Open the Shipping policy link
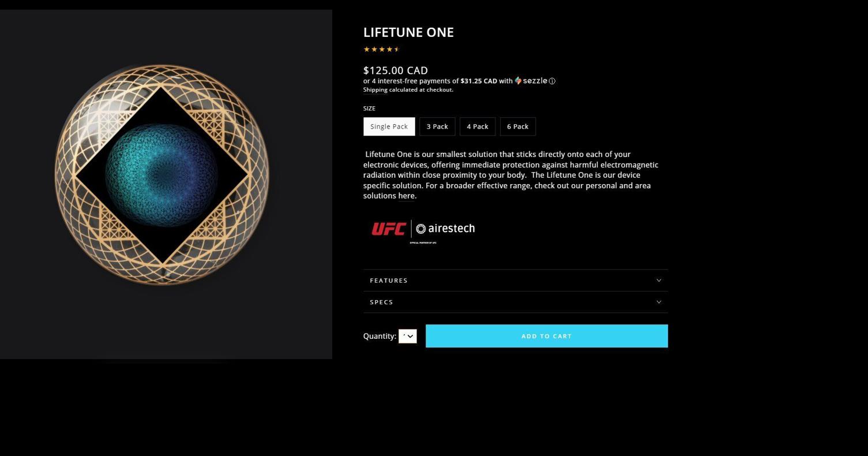868x456 pixels. 375,90
